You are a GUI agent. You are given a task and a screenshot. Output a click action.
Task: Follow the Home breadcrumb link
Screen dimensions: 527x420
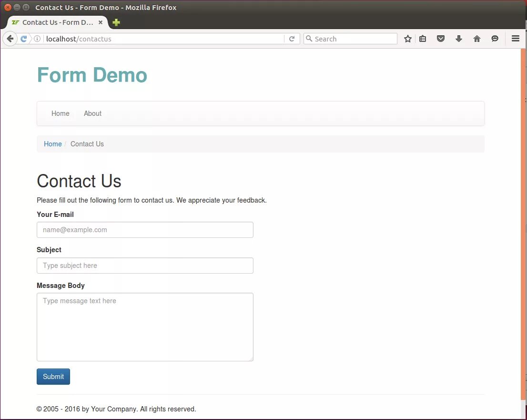(x=53, y=144)
